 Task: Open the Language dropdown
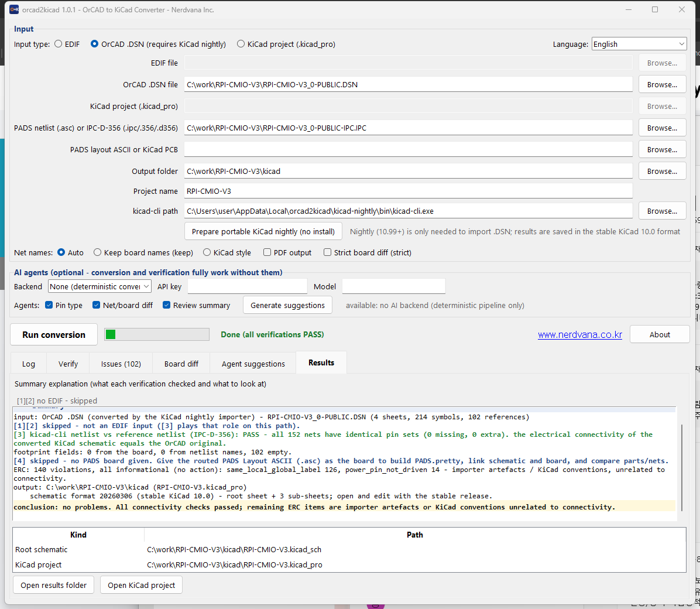click(x=639, y=44)
